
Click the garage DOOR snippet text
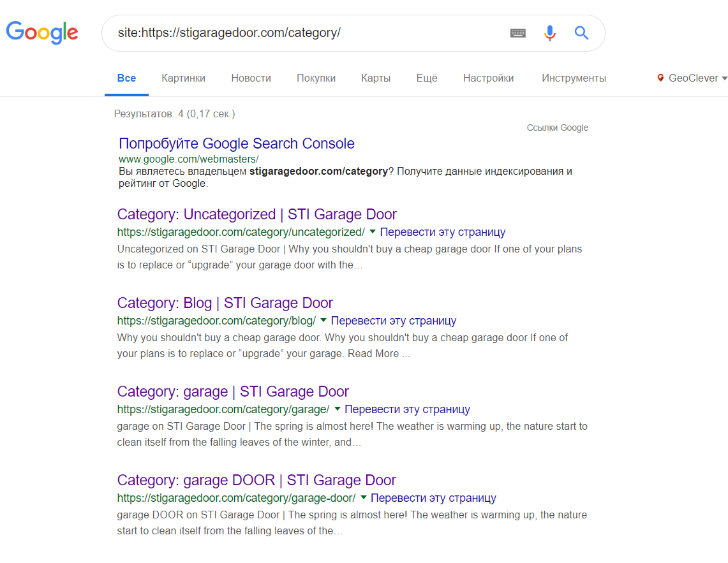pos(352,523)
